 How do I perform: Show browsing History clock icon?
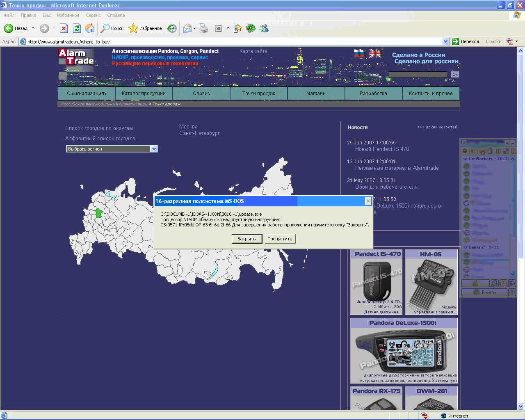[172, 28]
